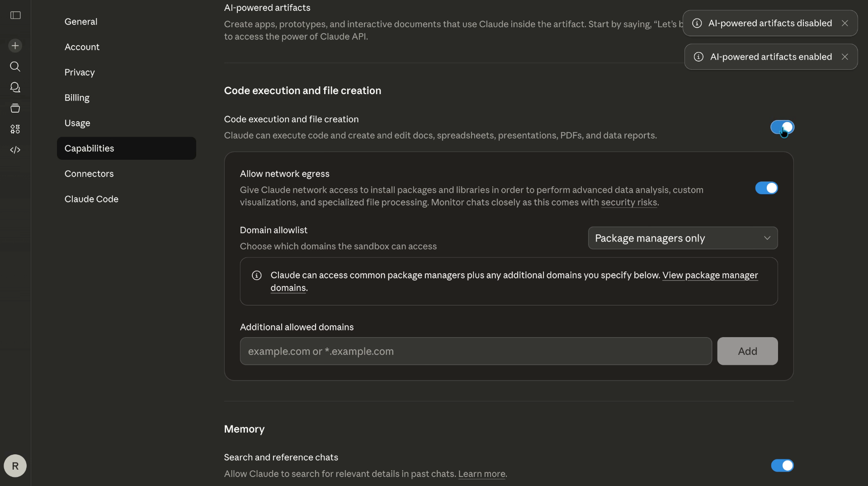Viewport: 868px width, 486px height.
Task: Close the AI-powered artifacts enabled toast
Action: 844,57
